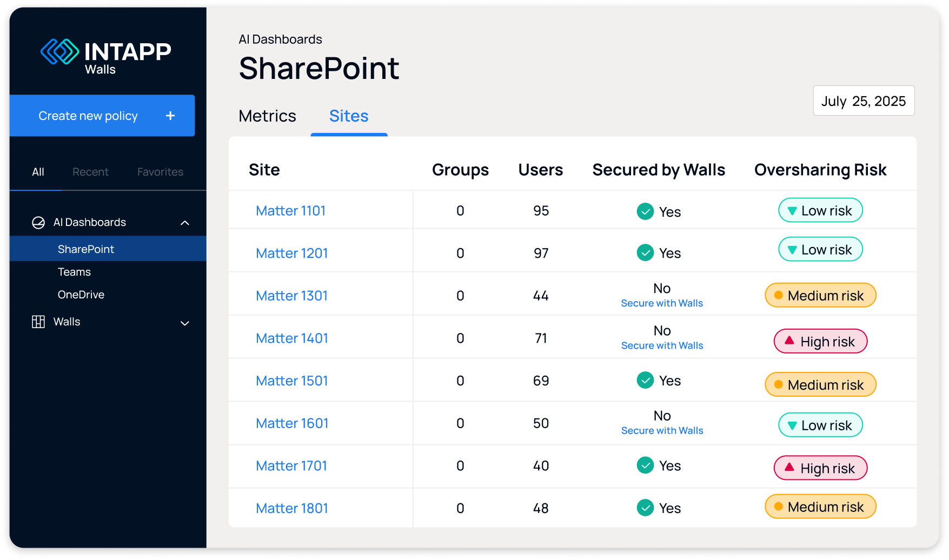Select the Favorites sidebar tab

pyautogui.click(x=160, y=172)
